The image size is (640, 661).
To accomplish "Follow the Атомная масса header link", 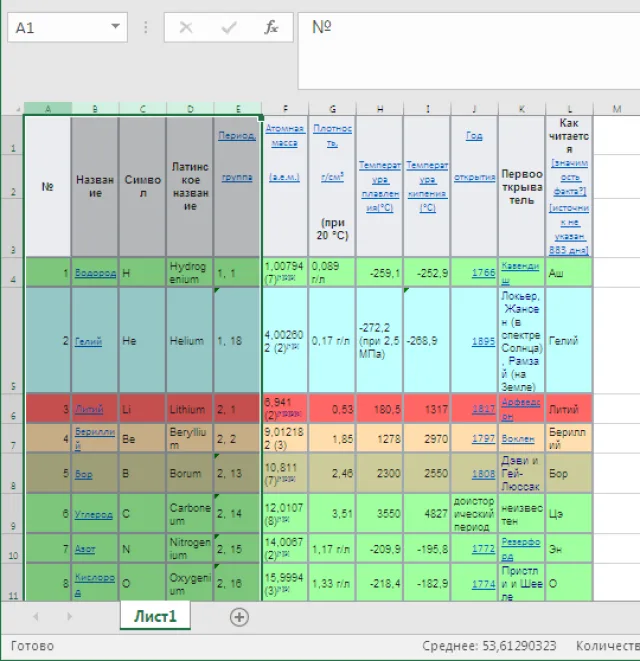I will 285,136.
